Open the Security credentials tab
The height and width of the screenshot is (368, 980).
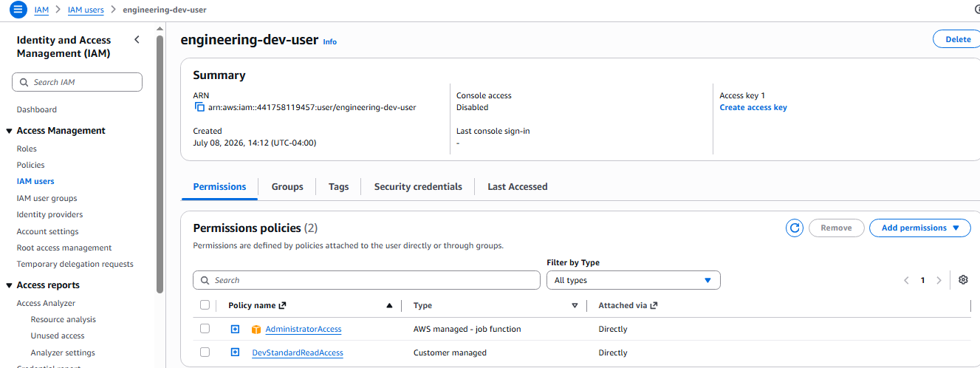pyautogui.click(x=418, y=187)
